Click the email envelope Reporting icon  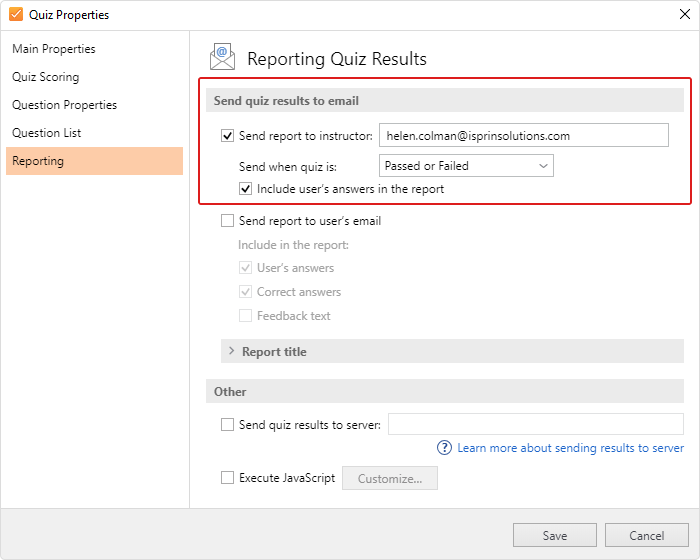(x=222, y=57)
